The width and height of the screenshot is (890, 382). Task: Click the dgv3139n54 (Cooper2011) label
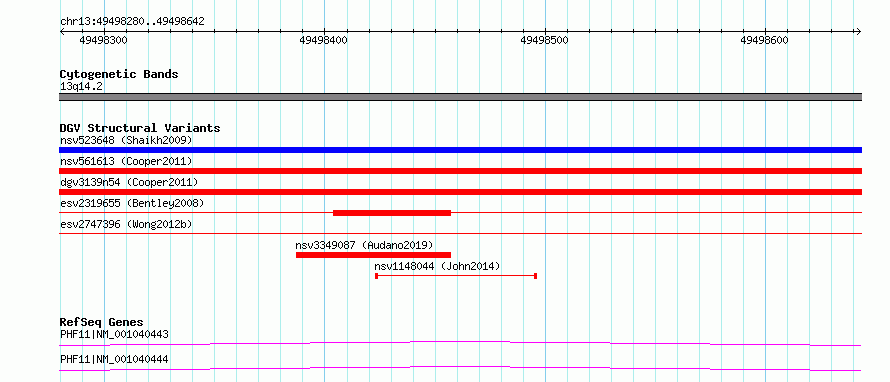(x=129, y=183)
